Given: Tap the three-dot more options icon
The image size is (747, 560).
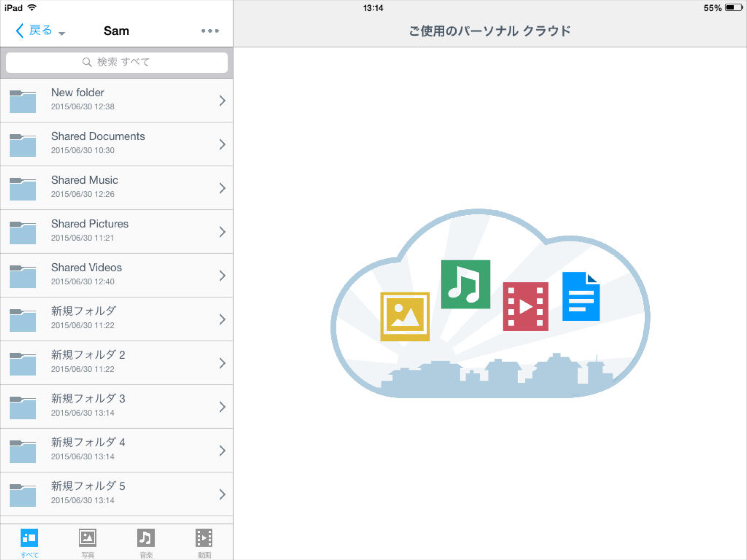Looking at the screenshot, I should pyautogui.click(x=210, y=31).
